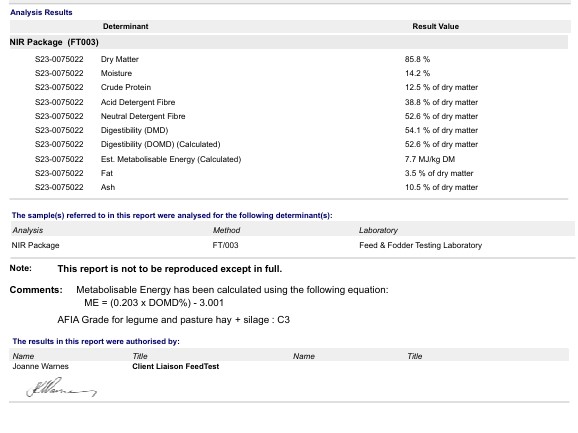578x433 pixels.
Task: Click the NIR Package (FT003) section row
Action: [289, 42]
